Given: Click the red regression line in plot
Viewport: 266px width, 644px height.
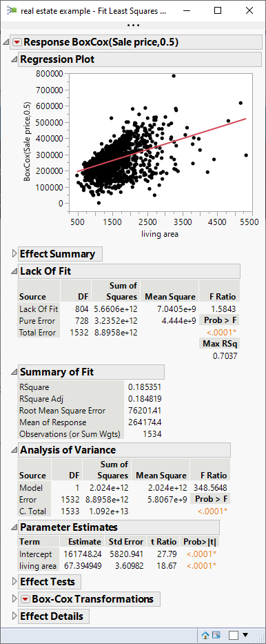Looking at the screenshot, I should tap(161, 144).
